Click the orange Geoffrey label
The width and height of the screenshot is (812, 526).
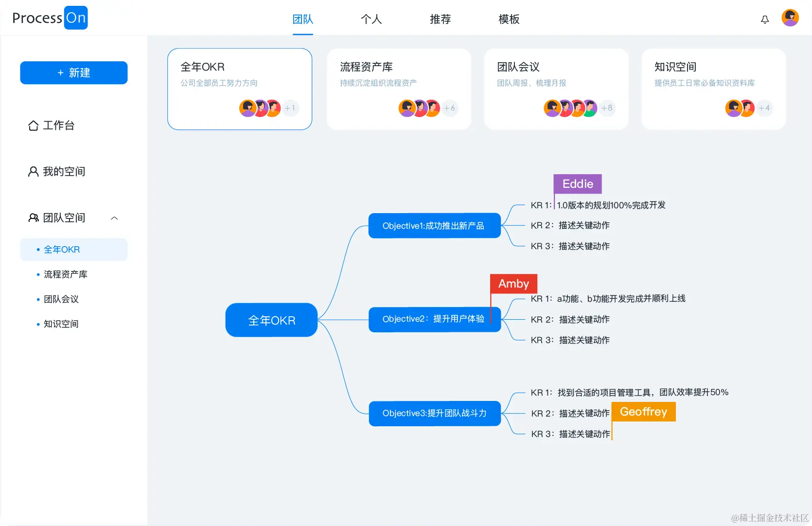643,411
